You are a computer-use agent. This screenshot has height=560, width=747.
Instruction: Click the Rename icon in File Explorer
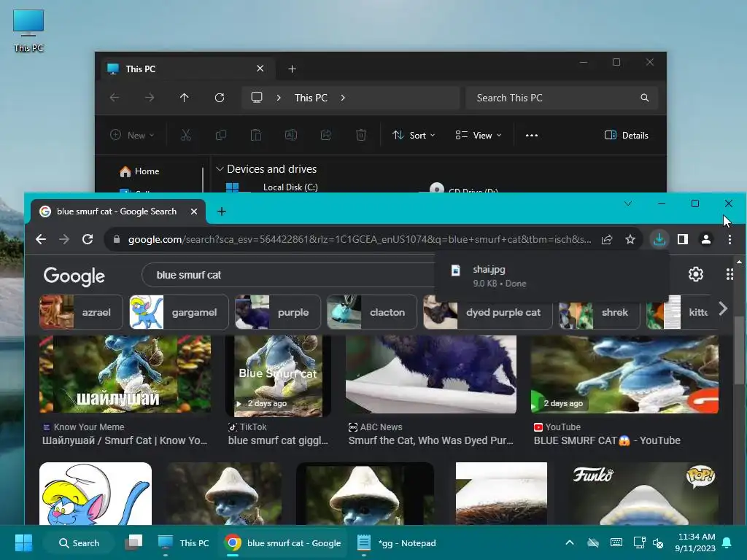point(291,135)
